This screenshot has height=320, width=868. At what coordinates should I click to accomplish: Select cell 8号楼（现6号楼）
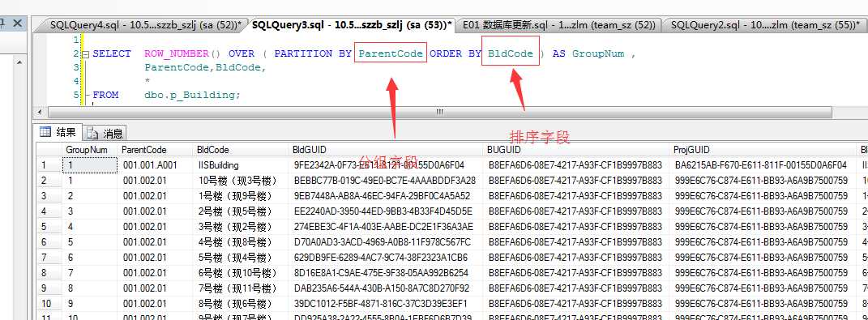tap(241, 304)
